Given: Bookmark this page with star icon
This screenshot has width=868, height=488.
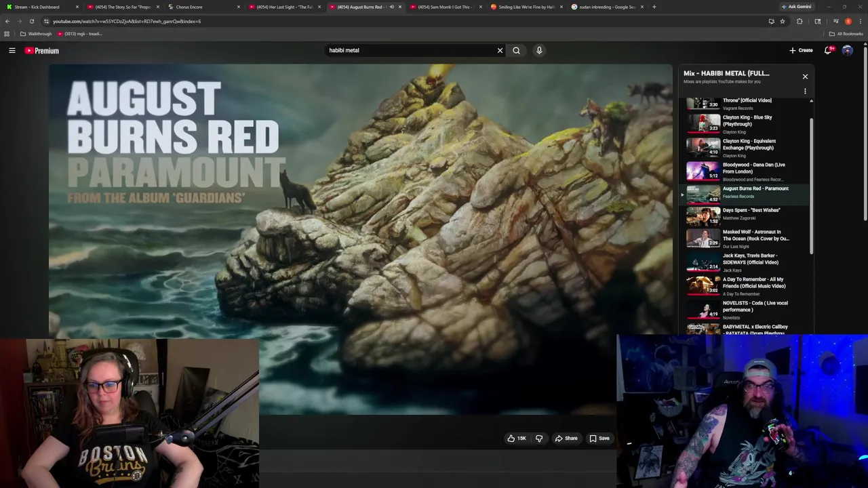Looking at the screenshot, I should pyautogui.click(x=782, y=21).
